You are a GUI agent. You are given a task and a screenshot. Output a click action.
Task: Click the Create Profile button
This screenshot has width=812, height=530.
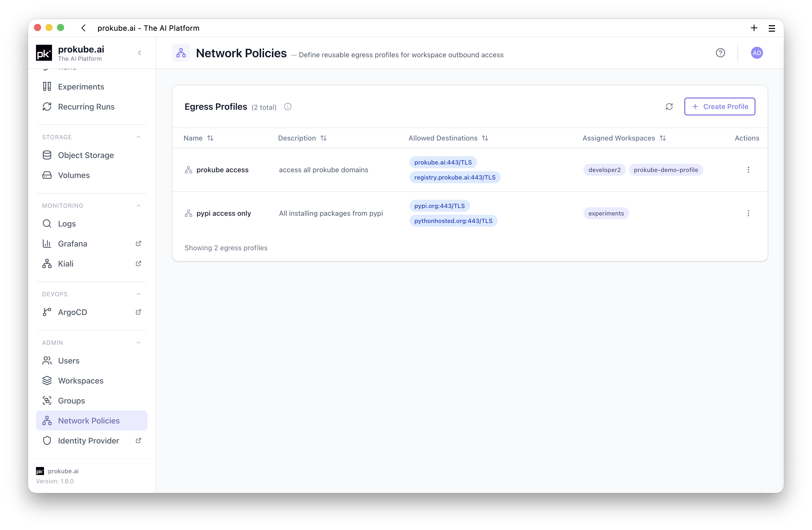719,106
